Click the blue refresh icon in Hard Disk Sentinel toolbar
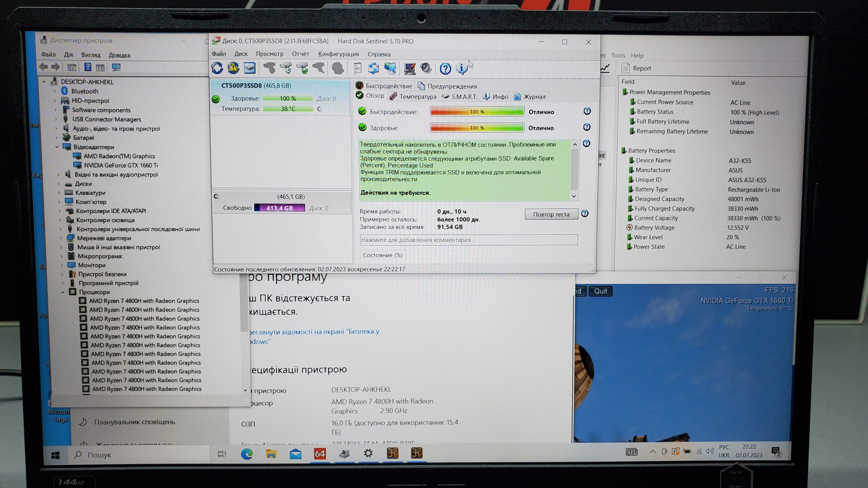 click(217, 68)
